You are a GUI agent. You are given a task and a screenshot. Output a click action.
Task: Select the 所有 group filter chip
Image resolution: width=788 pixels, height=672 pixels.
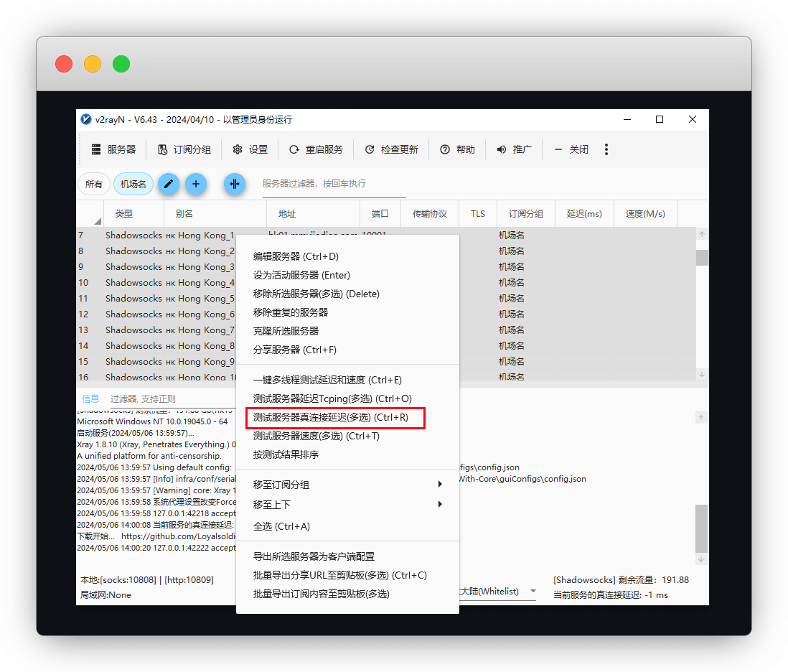94,184
